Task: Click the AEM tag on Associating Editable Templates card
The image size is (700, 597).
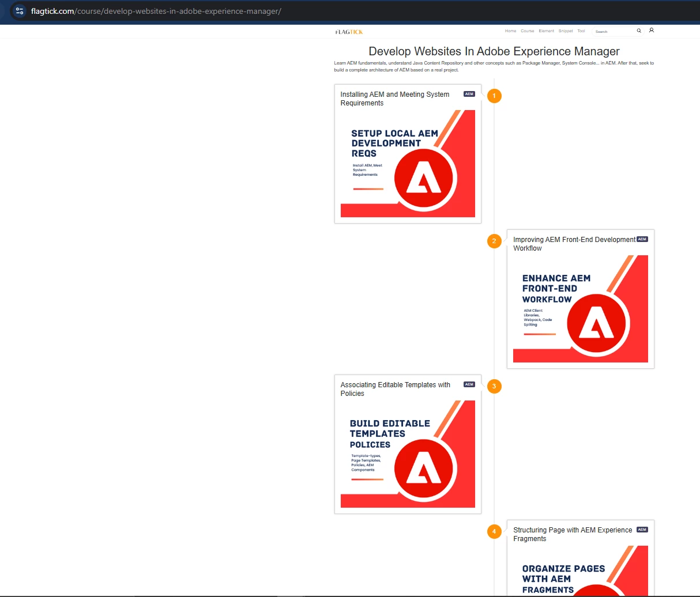Action: click(469, 384)
